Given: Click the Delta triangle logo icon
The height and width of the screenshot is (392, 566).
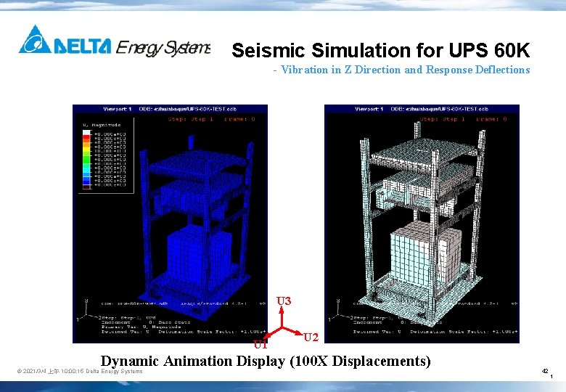Looking at the screenshot, I should 35,39.
